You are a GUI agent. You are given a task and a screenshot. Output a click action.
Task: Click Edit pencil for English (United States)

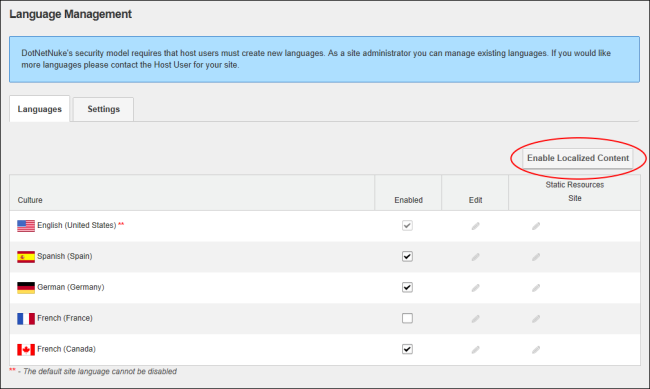coord(475,226)
